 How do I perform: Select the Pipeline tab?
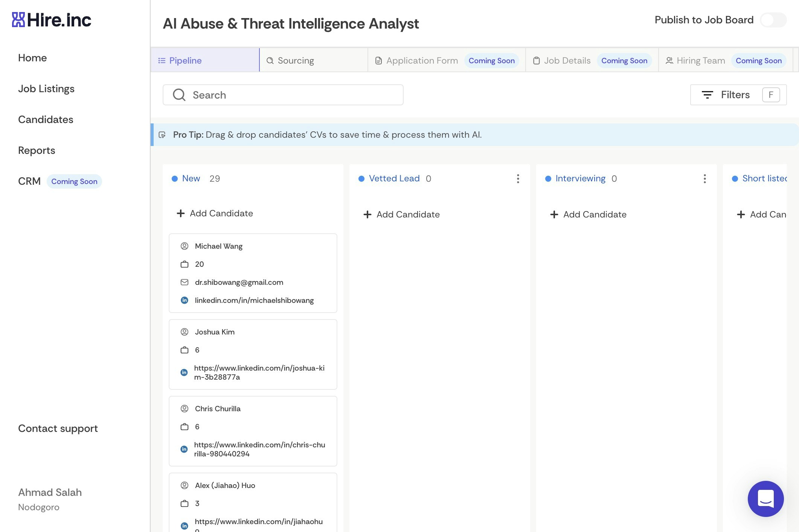(x=185, y=61)
